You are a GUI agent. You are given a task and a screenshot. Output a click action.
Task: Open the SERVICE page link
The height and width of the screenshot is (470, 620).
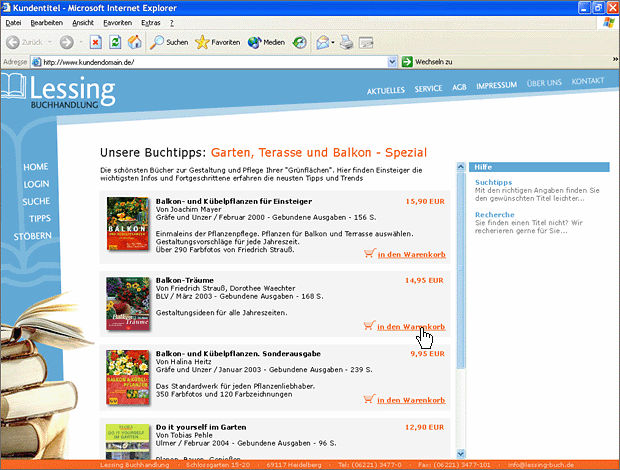tap(428, 89)
